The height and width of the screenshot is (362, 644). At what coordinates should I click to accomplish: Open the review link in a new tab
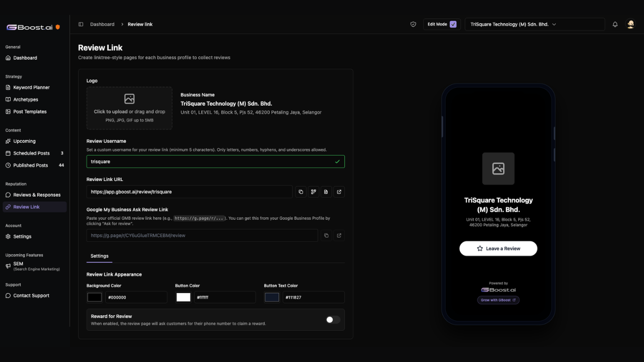point(339,192)
